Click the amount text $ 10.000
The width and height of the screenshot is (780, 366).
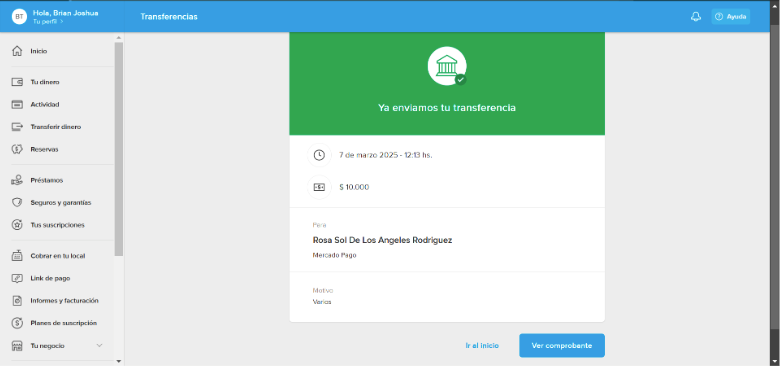354,187
